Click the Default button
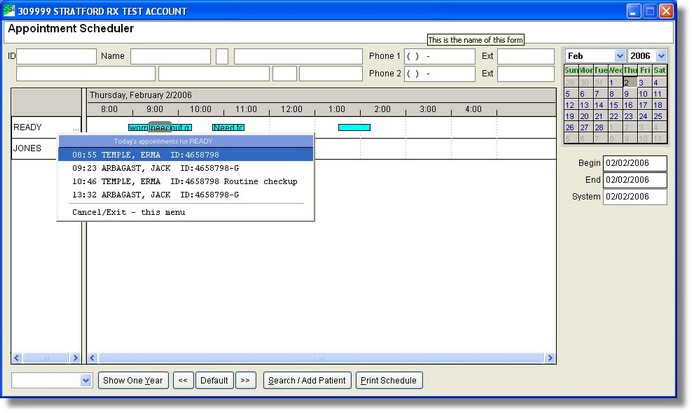 pos(214,380)
